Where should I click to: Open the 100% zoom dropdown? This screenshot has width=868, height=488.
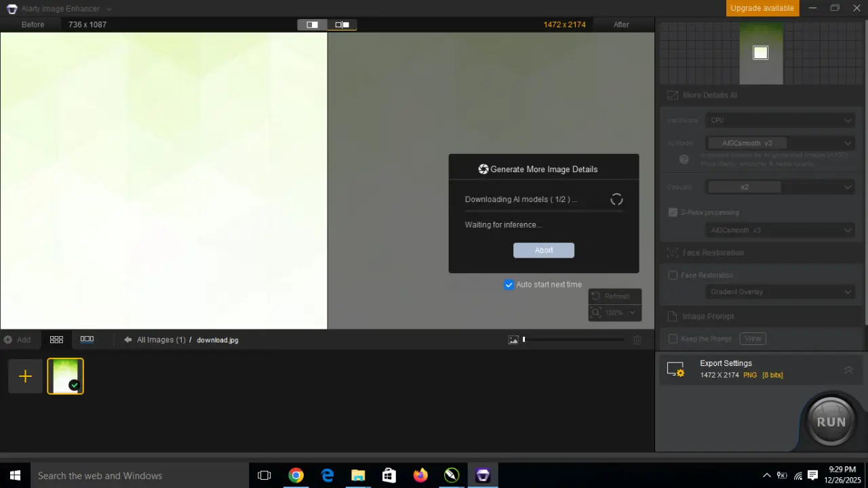[614, 312]
